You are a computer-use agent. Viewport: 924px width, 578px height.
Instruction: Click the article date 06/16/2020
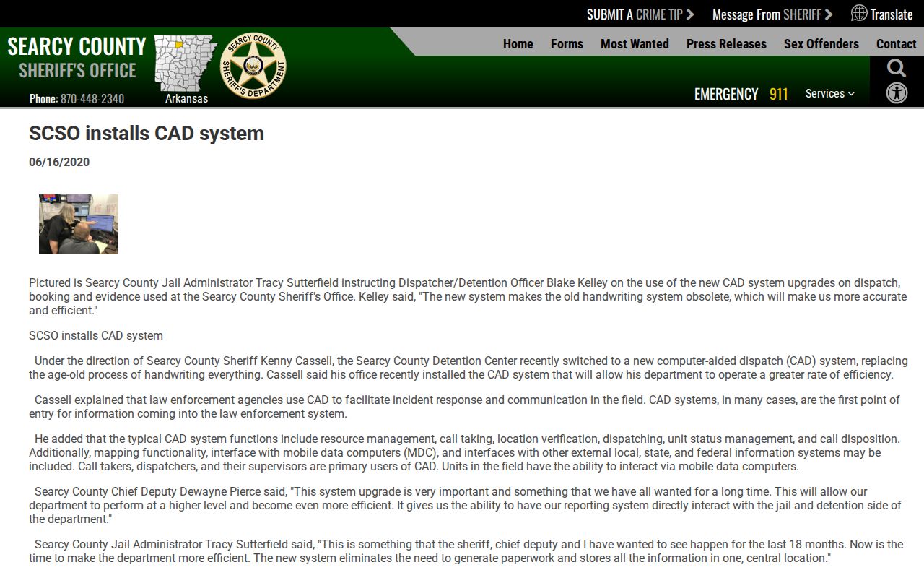[59, 162]
